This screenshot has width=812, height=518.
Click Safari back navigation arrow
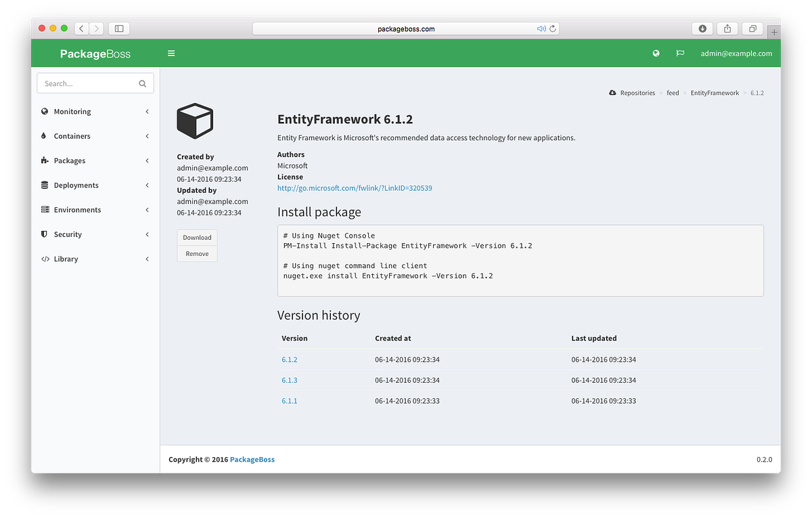82,28
